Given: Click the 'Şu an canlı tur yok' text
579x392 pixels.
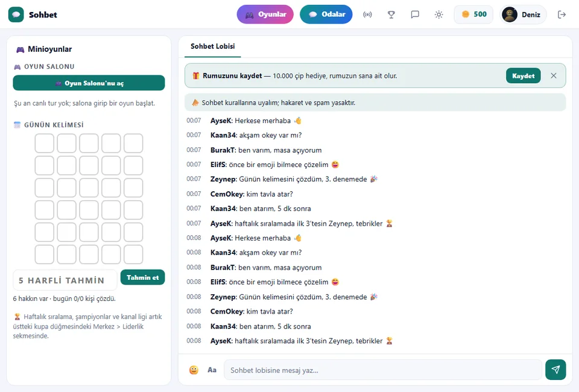Looking at the screenshot, I should point(84,103).
